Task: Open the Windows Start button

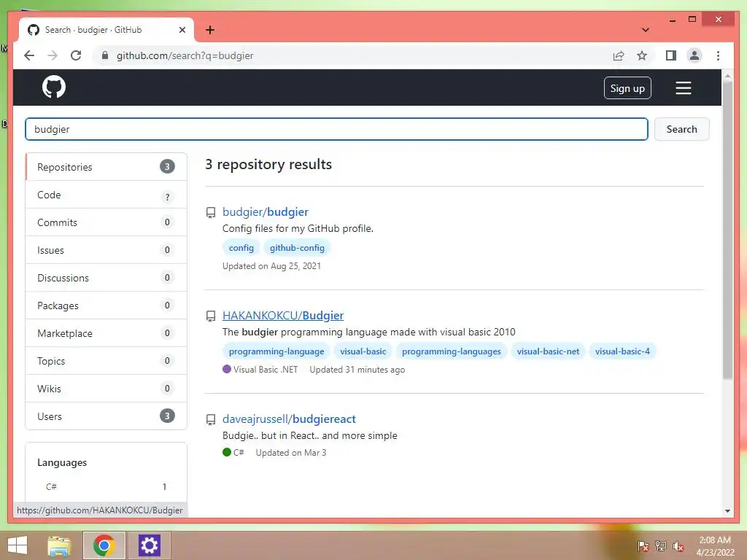Action: (18, 545)
